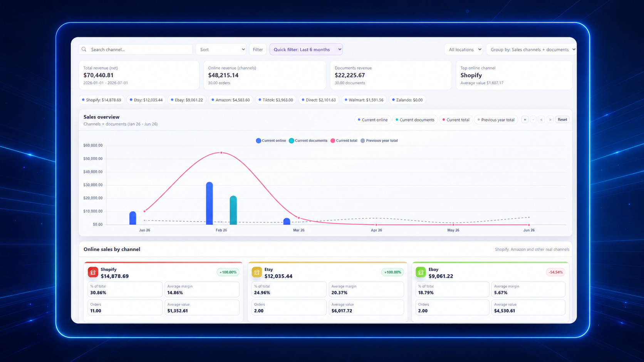Click the Shopify store icon

(93, 272)
